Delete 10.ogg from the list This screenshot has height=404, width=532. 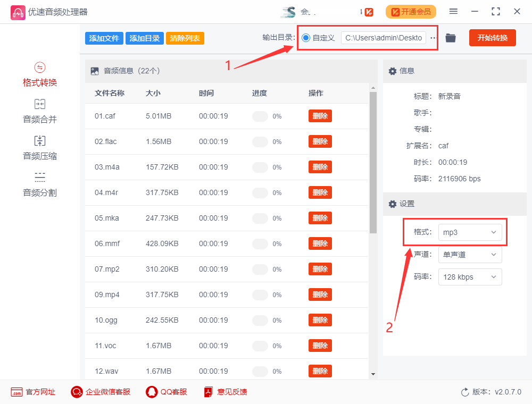click(320, 320)
